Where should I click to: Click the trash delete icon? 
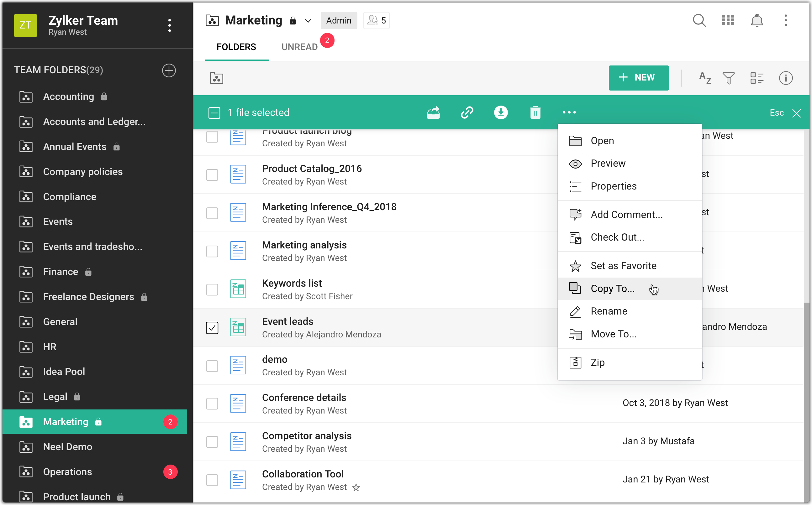(x=535, y=112)
